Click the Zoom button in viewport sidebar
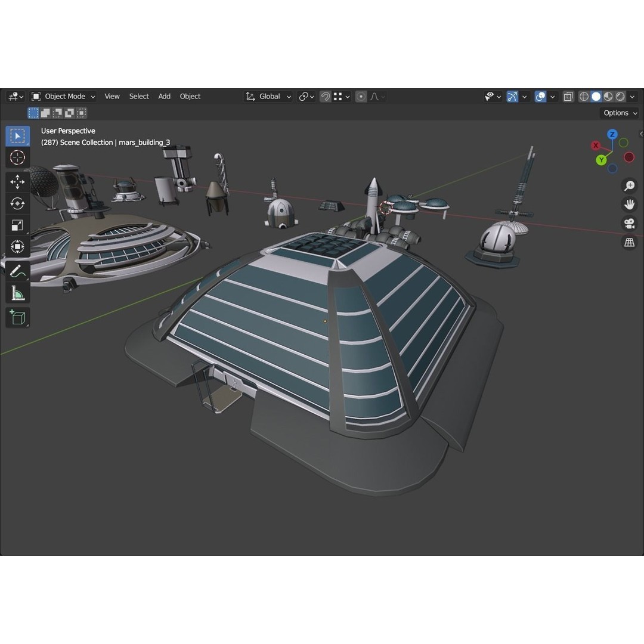The width and height of the screenshot is (644, 644). coord(628,185)
